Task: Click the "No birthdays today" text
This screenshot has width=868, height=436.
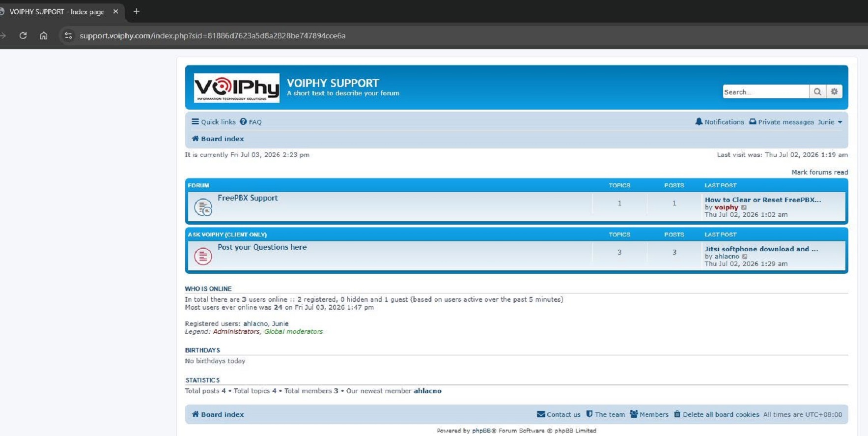Action: click(215, 361)
